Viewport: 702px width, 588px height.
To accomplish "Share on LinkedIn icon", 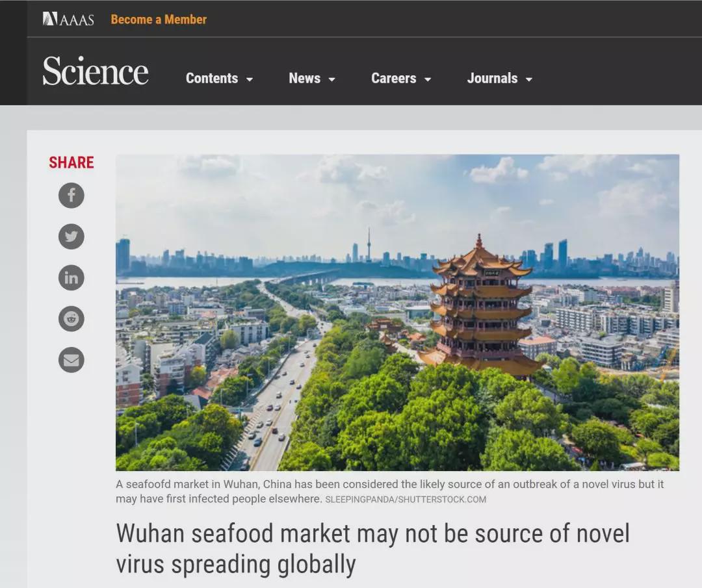I will click(71, 277).
